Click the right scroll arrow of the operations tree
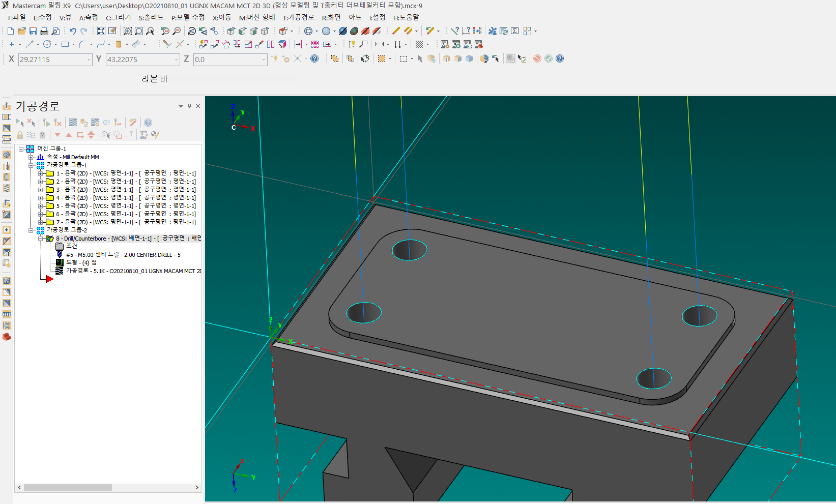836x504 pixels. (197, 487)
